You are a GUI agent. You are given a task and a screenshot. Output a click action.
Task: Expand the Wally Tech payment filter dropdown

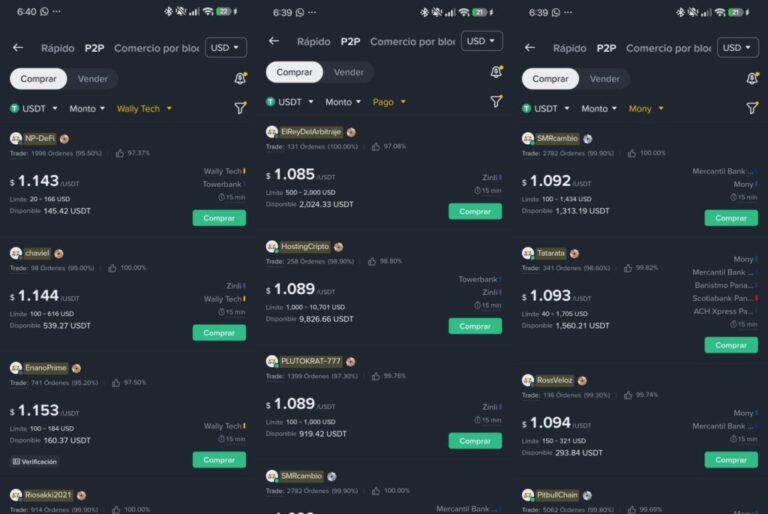144,109
